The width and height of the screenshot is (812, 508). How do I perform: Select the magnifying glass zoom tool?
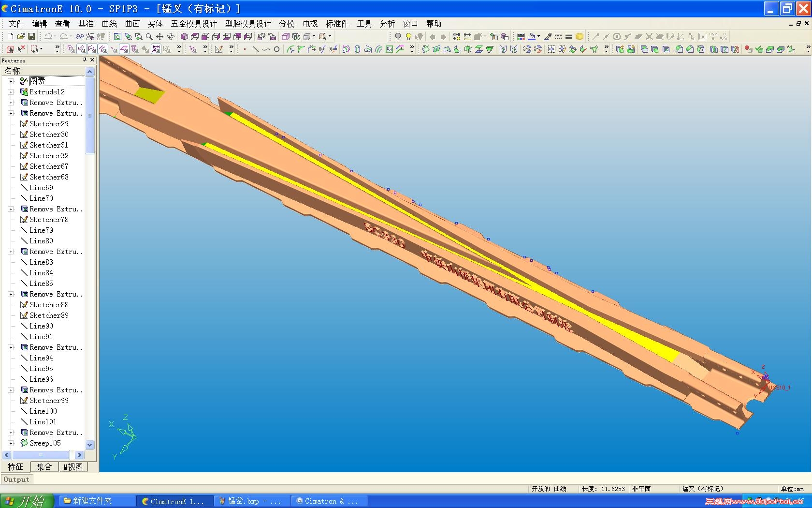tap(149, 36)
